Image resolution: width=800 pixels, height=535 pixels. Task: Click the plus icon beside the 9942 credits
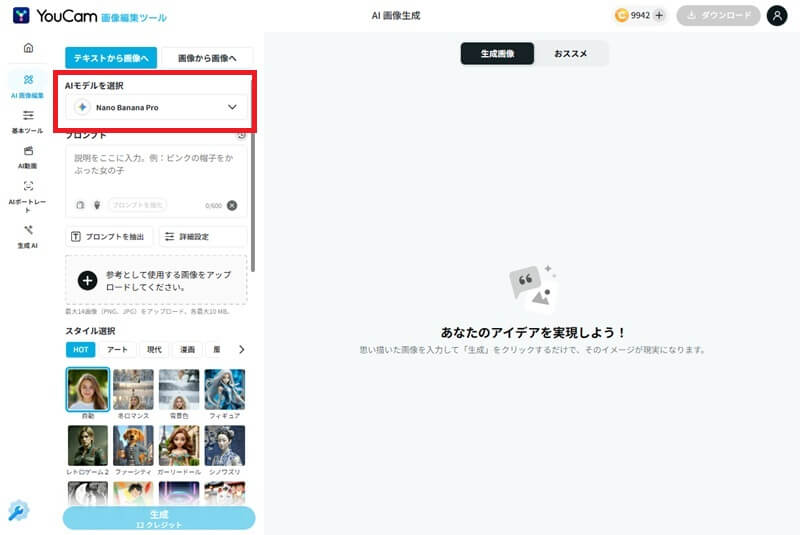pyautogui.click(x=659, y=16)
